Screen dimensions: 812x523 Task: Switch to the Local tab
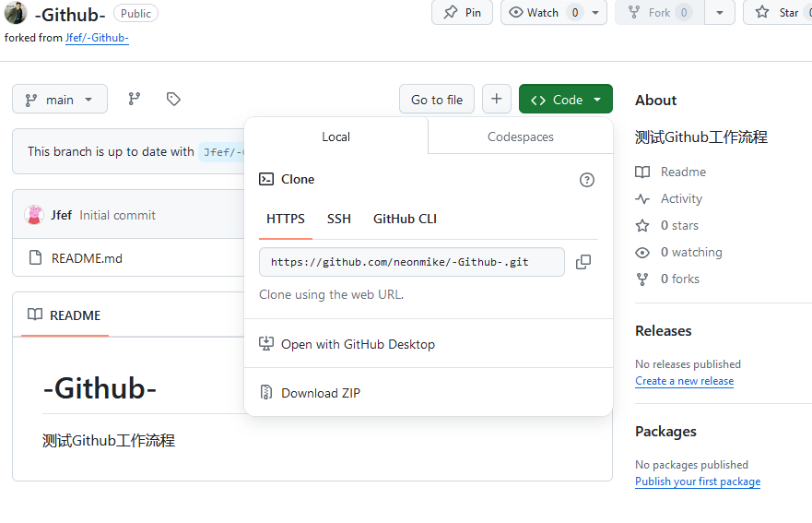tap(336, 137)
